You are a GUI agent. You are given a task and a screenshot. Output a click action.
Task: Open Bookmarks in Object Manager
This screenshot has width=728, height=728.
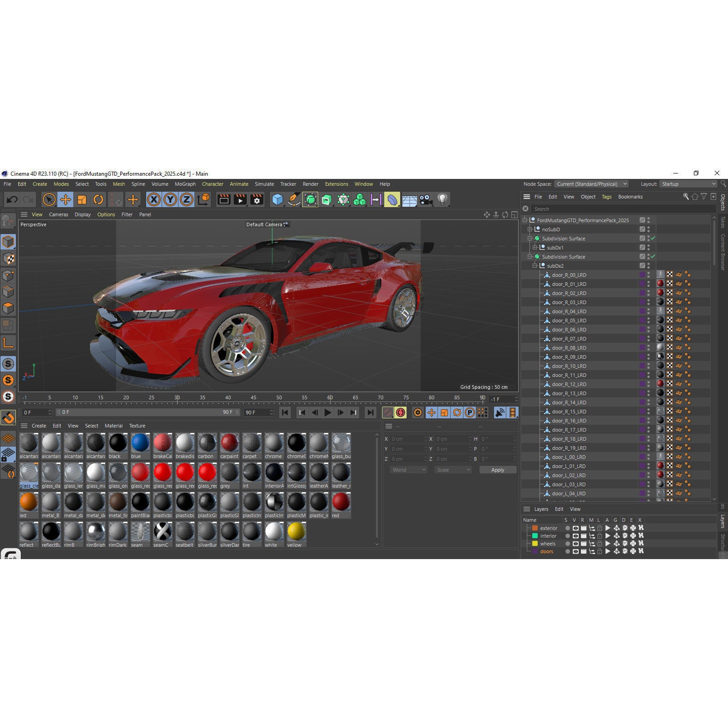tap(630, 197)
